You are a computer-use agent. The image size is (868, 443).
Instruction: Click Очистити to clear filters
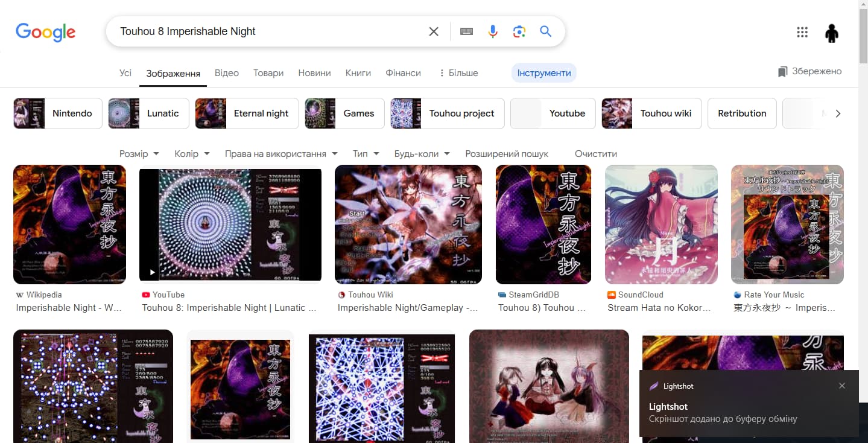[596, 154]
